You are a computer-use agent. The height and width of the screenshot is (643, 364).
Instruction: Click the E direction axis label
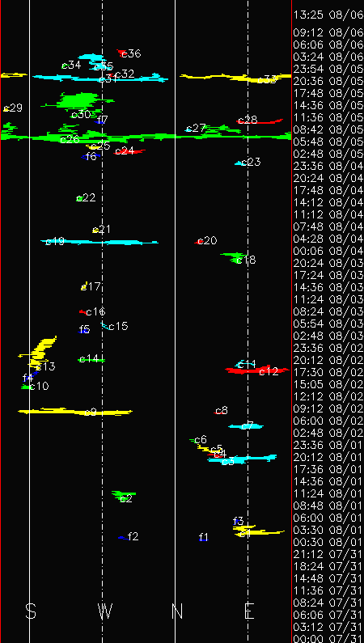tap(249, 611)
